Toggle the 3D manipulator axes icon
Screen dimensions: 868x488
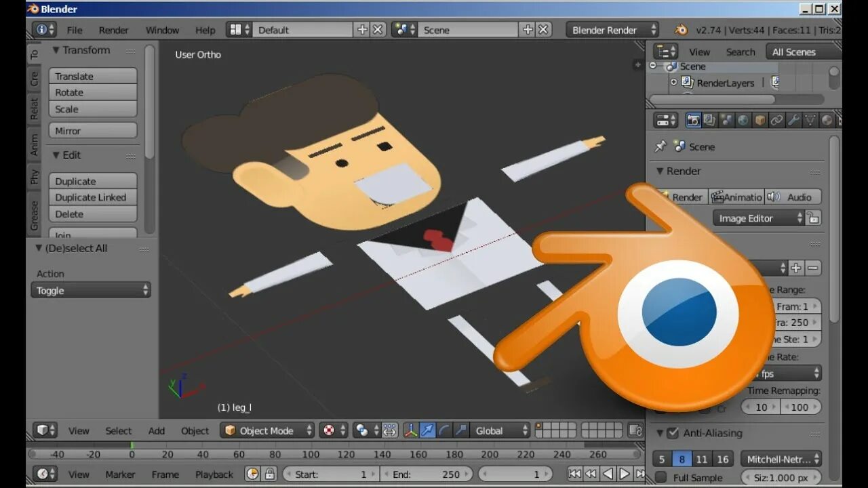[x=411, y=430]
